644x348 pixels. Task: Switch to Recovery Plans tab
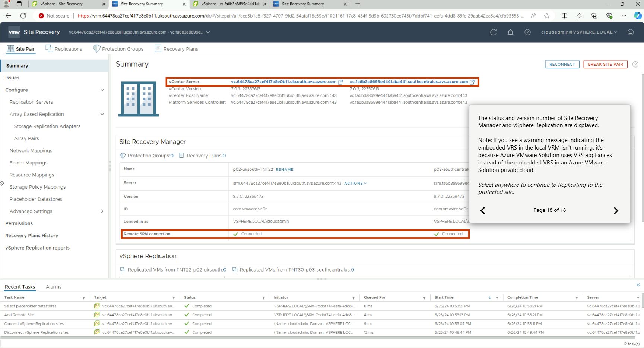176,49
